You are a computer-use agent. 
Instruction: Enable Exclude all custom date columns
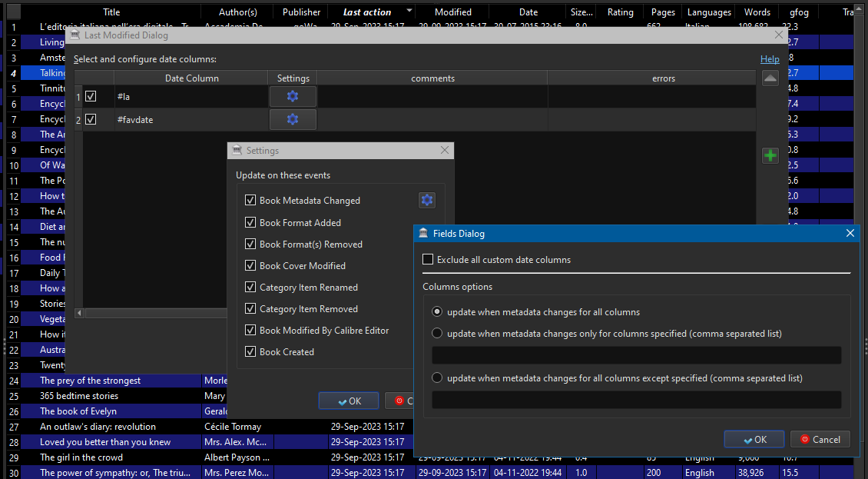click(428, 260)
